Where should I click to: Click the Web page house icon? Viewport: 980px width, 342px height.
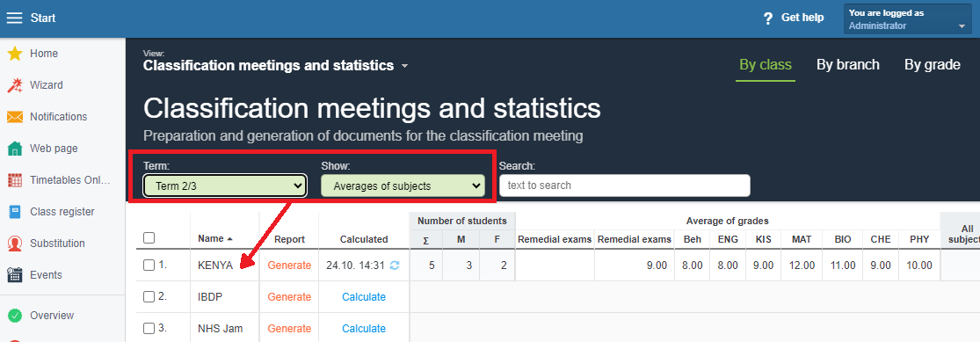14,149
